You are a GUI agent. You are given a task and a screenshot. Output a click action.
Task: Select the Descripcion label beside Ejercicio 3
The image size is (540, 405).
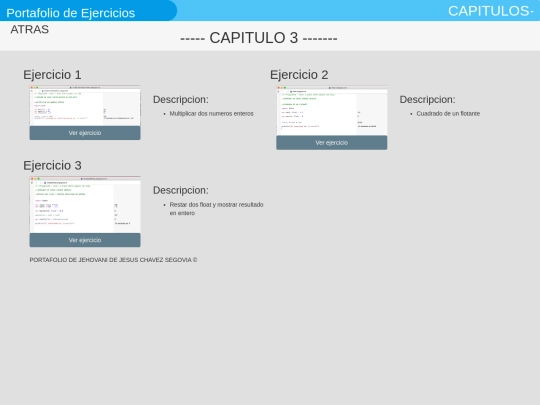click(181, 190)
